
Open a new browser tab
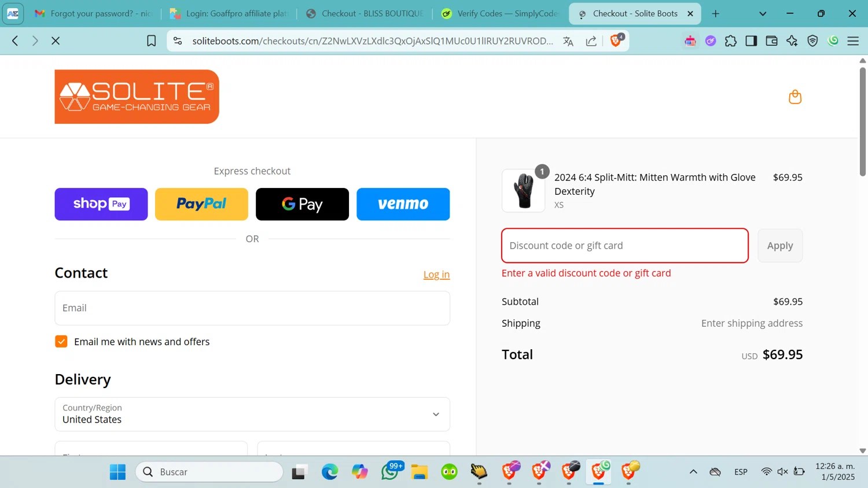[x=716, y=13]
